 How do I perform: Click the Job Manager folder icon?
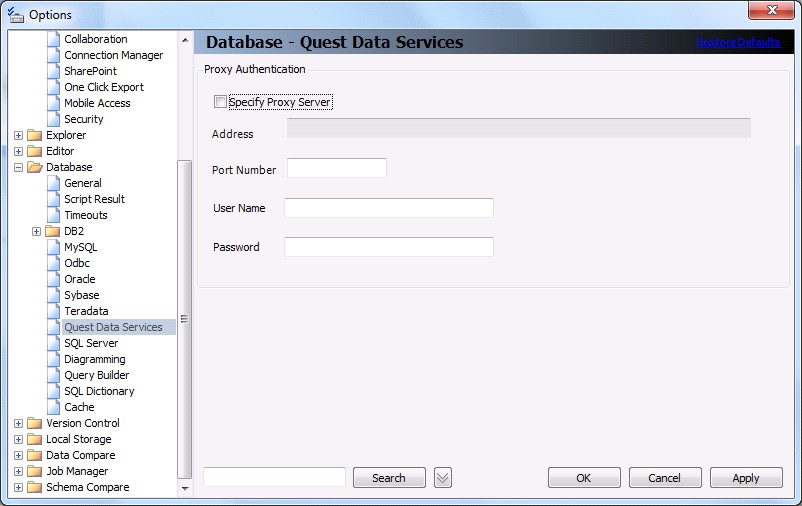tap(35, 471)
